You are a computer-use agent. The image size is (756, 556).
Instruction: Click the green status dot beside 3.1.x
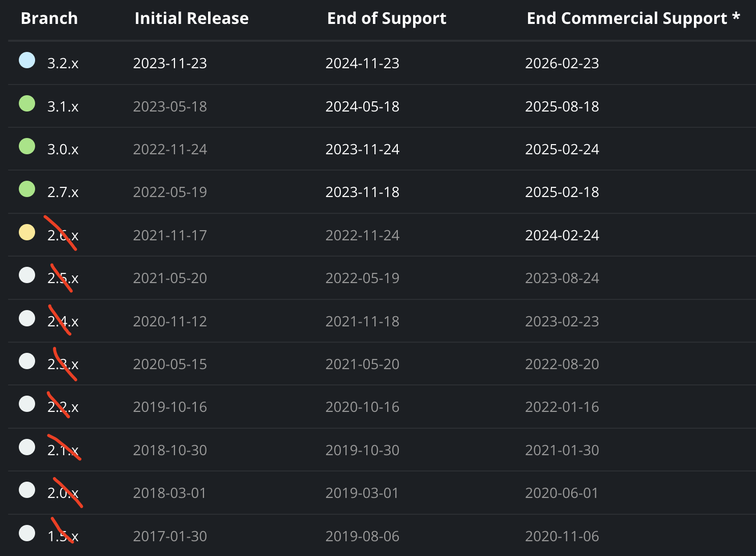click(27, 103)
